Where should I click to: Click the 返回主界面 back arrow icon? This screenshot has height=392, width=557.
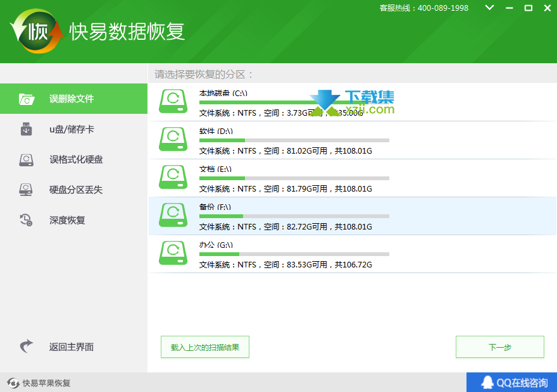pos(27,346)
